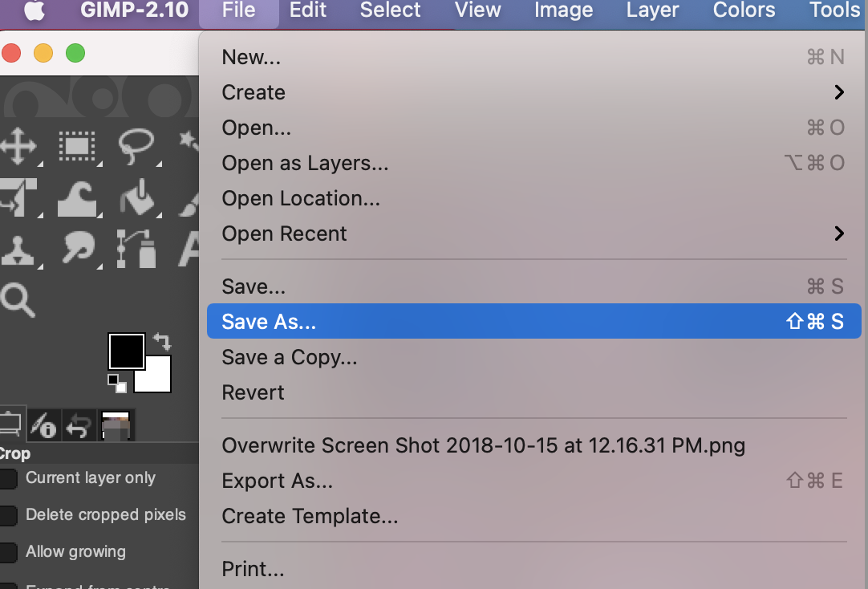Viewport: 868px width, 589px height.
Task: Open the Undo History tab
Action: point(79,427)
